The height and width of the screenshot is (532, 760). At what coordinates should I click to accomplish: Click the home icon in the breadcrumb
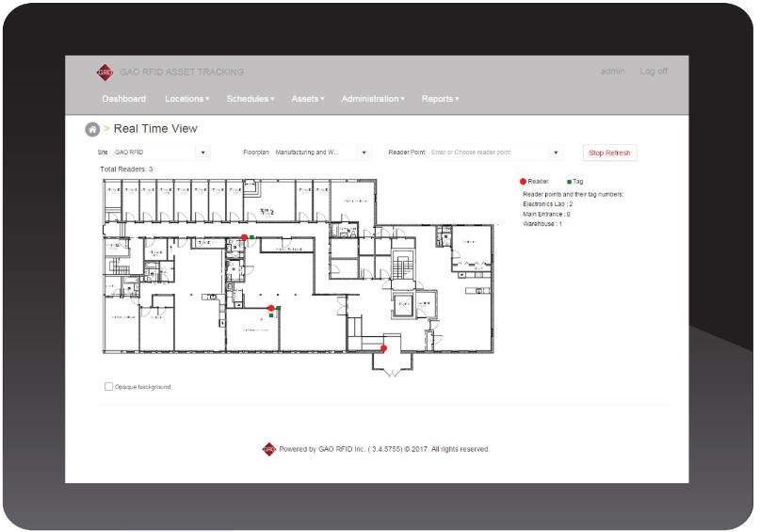pos(92,129)
